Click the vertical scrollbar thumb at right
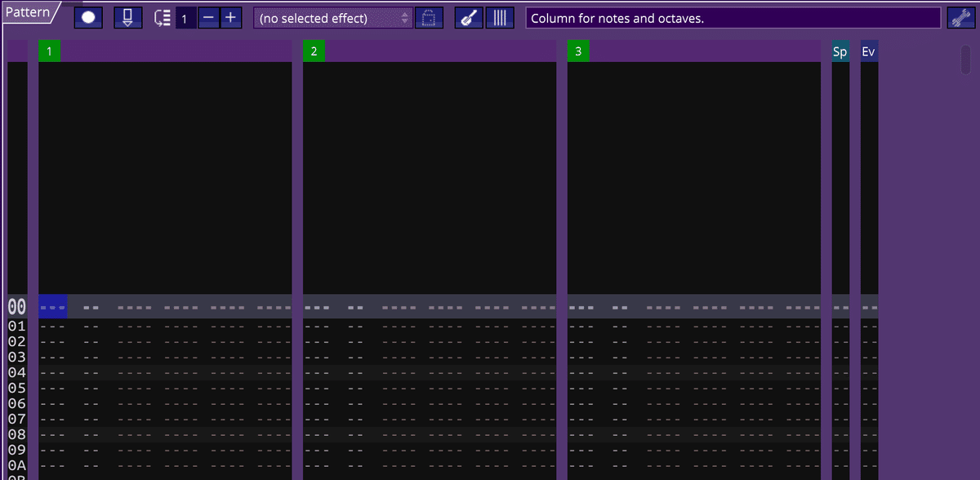 pyautogui.click(x=967, y=60)
